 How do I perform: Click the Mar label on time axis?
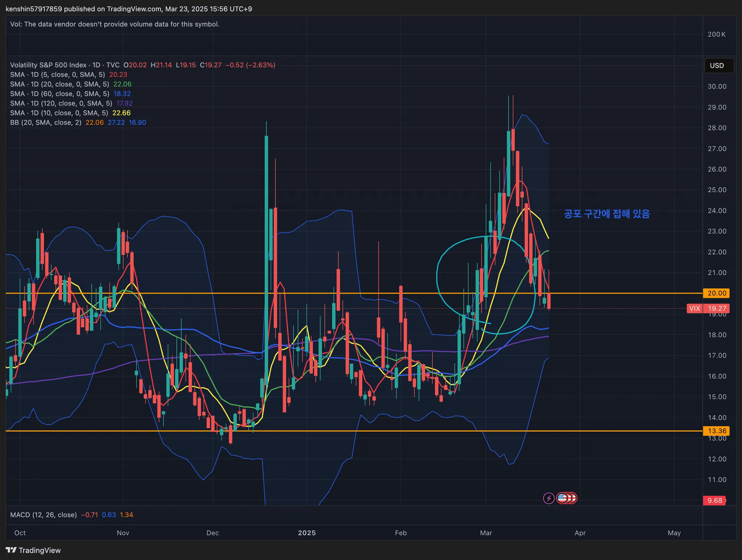point(486,533)
